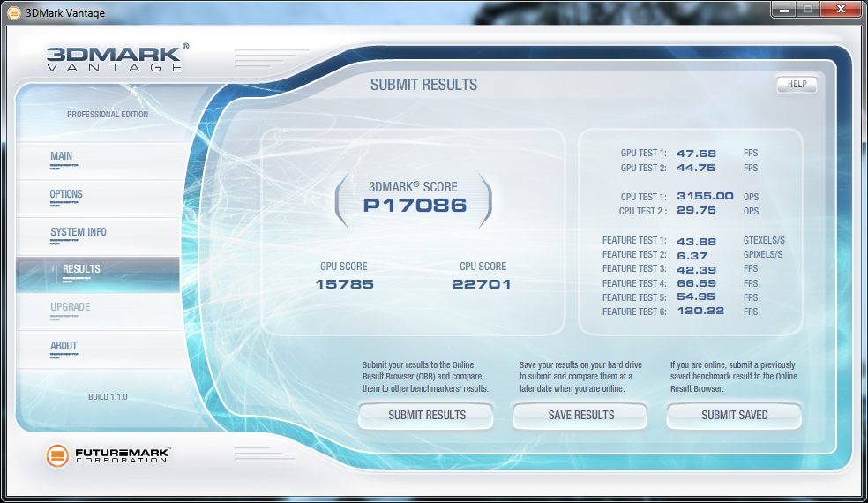Image resolution: width=868 pixels, height=503 pixels.
Task: Click the P17086 3DMark score
Action: [x=415, y=206]
